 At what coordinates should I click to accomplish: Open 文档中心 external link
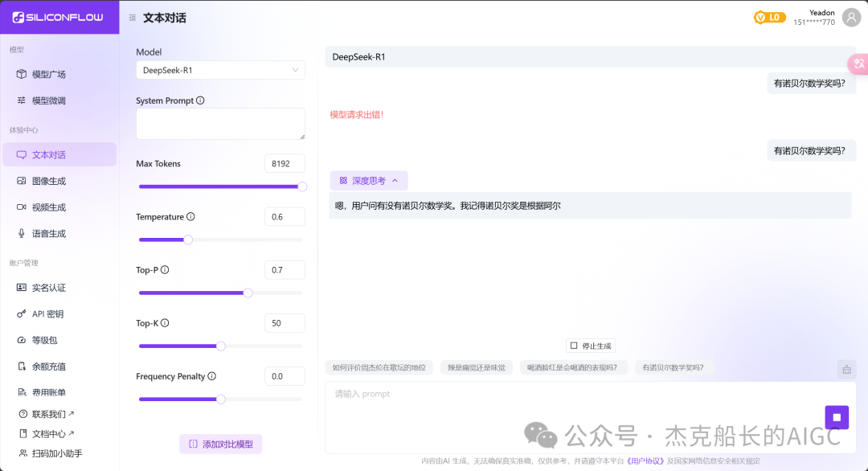click(x=47, y=433)
